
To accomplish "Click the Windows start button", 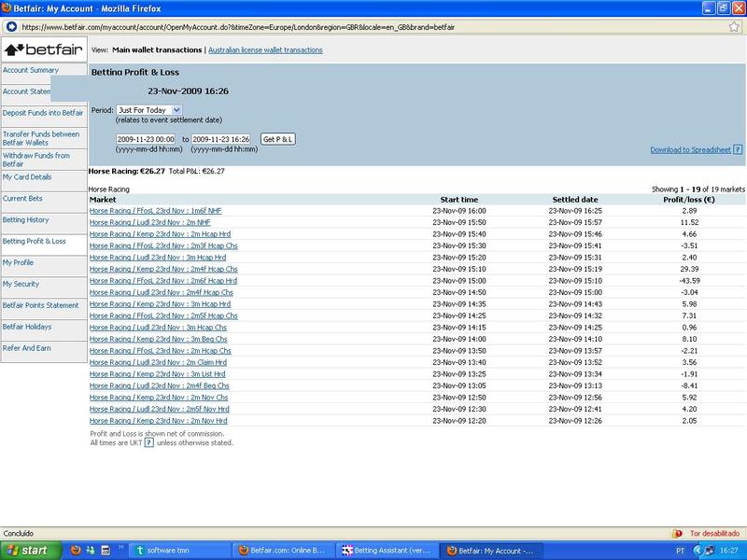I will click(x=29, y=551).
